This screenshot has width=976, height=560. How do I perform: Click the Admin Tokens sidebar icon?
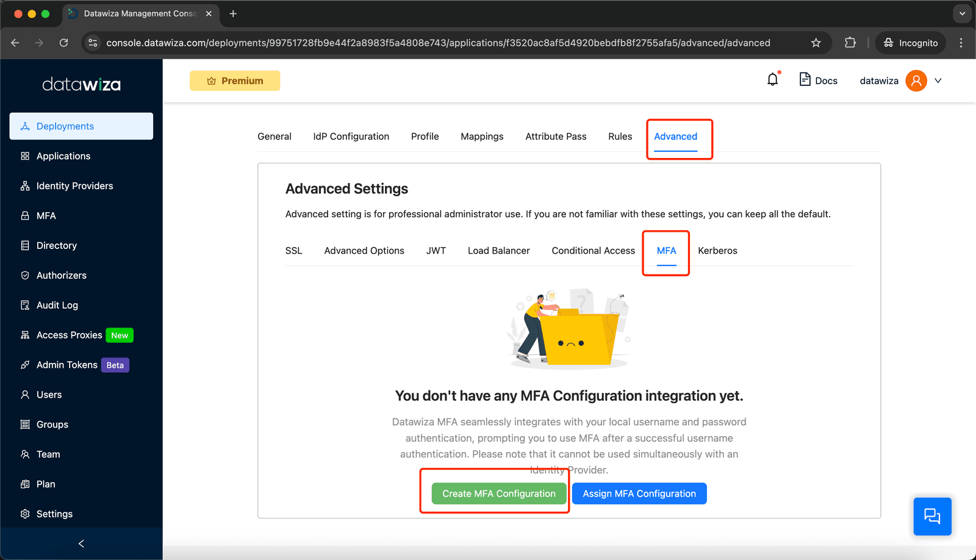[25, 365]
